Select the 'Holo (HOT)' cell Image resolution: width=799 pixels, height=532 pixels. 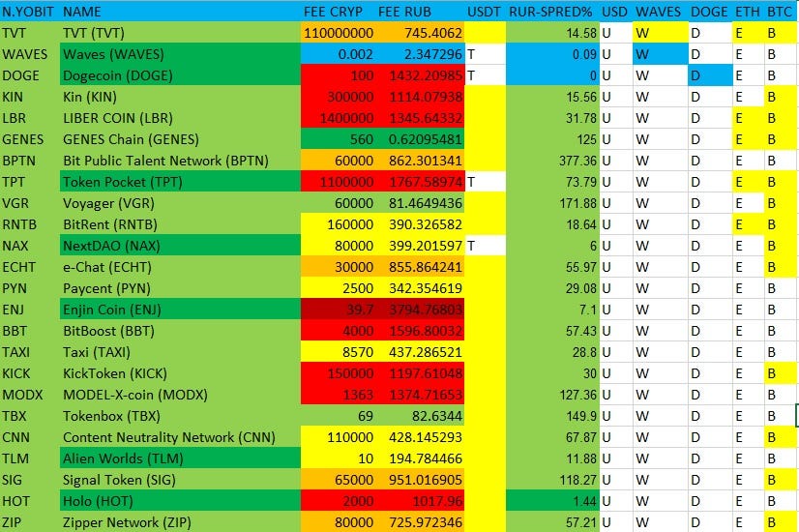click(180, 501)
